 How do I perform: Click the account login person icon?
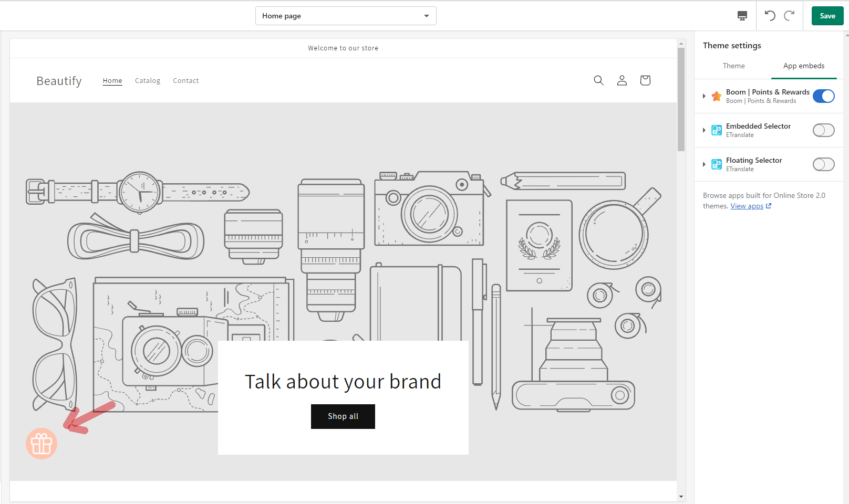[x=622, y=80]
